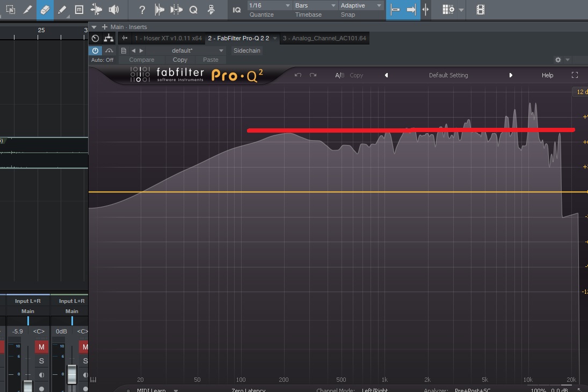Open the channel routing view icon
This screenshot has width=588, height=392.
[109, 38]
